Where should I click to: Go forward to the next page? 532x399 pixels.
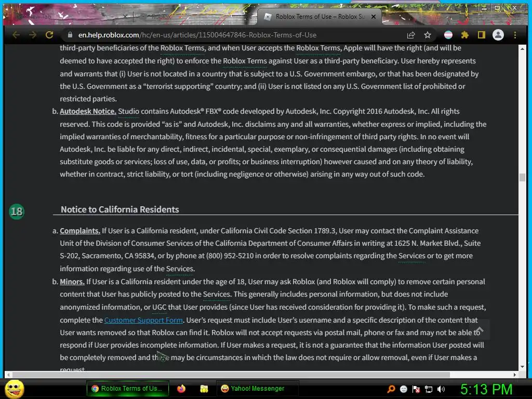33,35
